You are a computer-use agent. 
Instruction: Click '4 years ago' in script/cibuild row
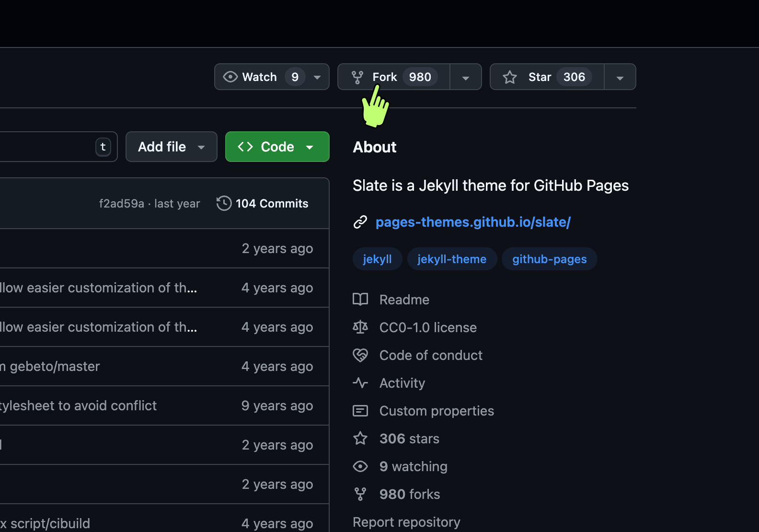point(277,523)
